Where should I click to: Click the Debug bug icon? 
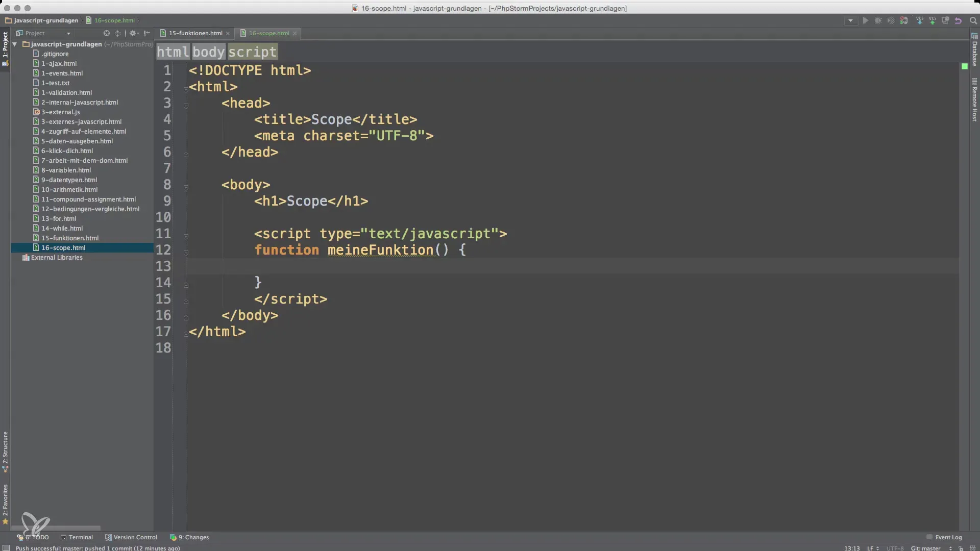click(x=878, y=21)
